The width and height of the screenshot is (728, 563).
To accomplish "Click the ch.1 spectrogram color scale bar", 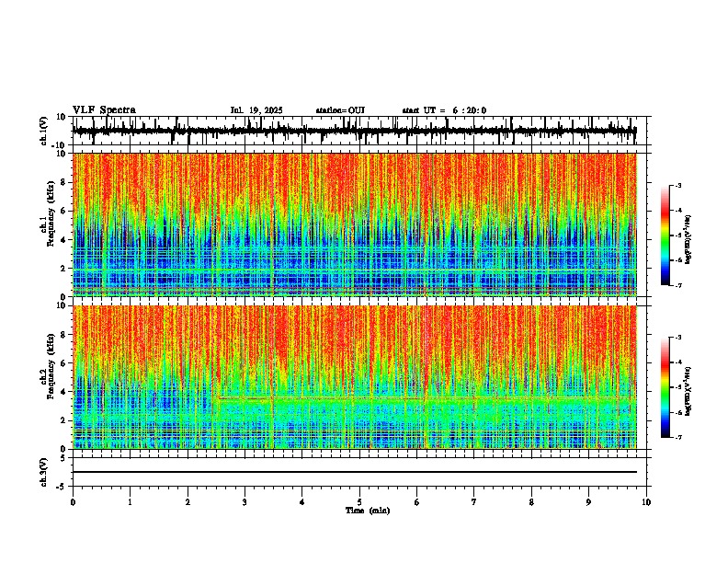I will pos(665,236).
